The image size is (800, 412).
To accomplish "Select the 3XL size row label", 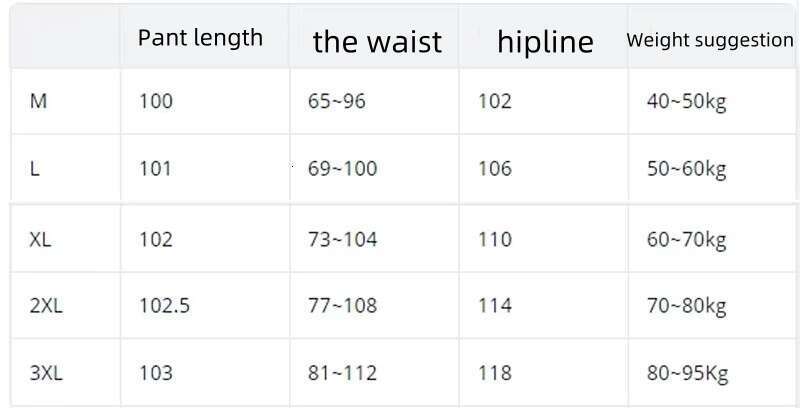I will (x=46, y=373).
